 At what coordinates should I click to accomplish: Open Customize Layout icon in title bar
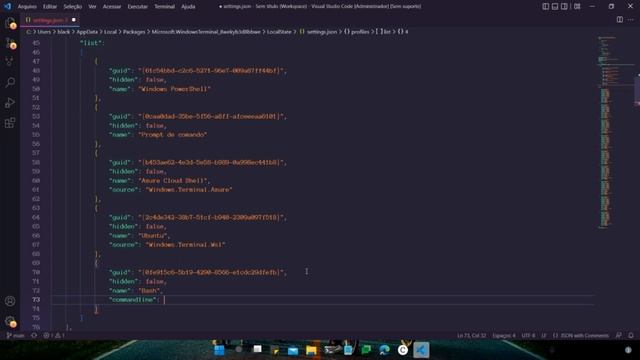pos(577,6)
